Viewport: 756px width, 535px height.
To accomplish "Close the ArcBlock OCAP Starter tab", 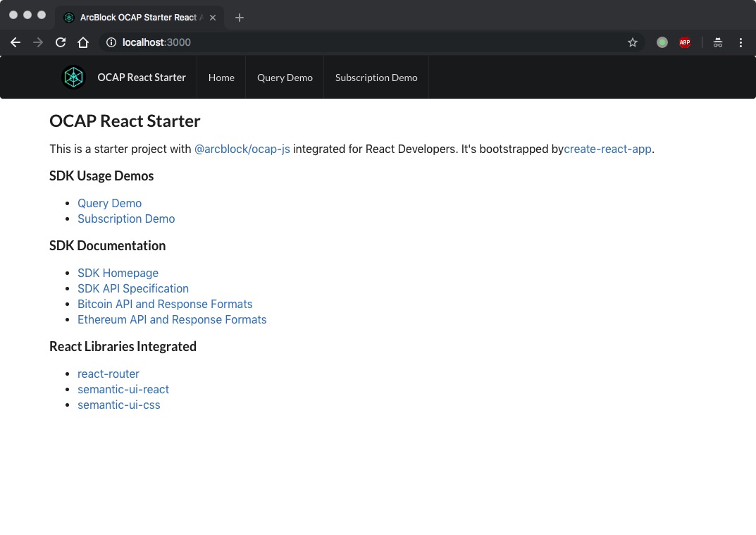I will (x=213, y=18).
